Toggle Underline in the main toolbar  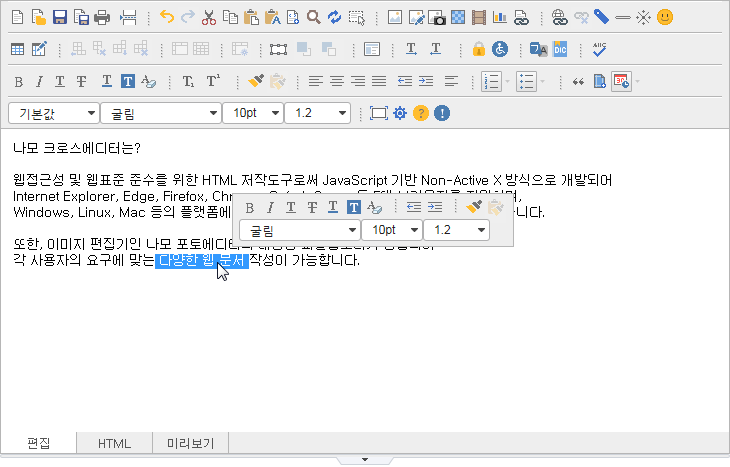click(x=60, y=82)
